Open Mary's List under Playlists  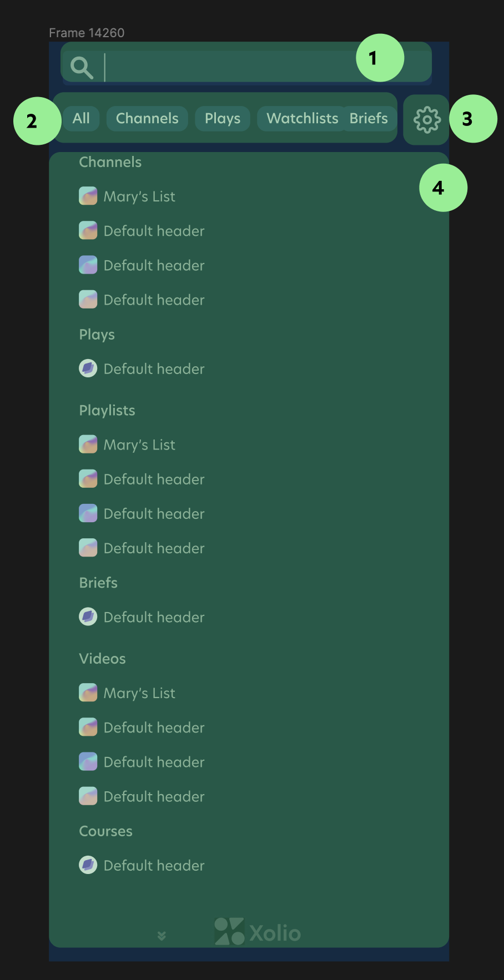click(x=139, y=444)
